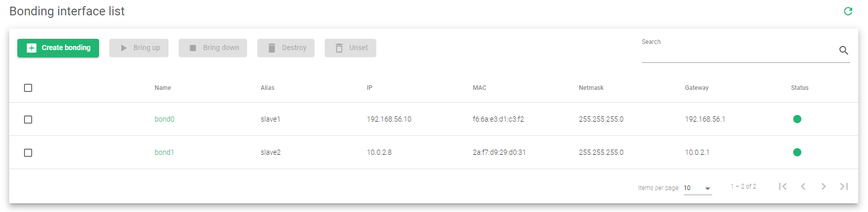
Task: Go to the previous page
Action: 803,186
